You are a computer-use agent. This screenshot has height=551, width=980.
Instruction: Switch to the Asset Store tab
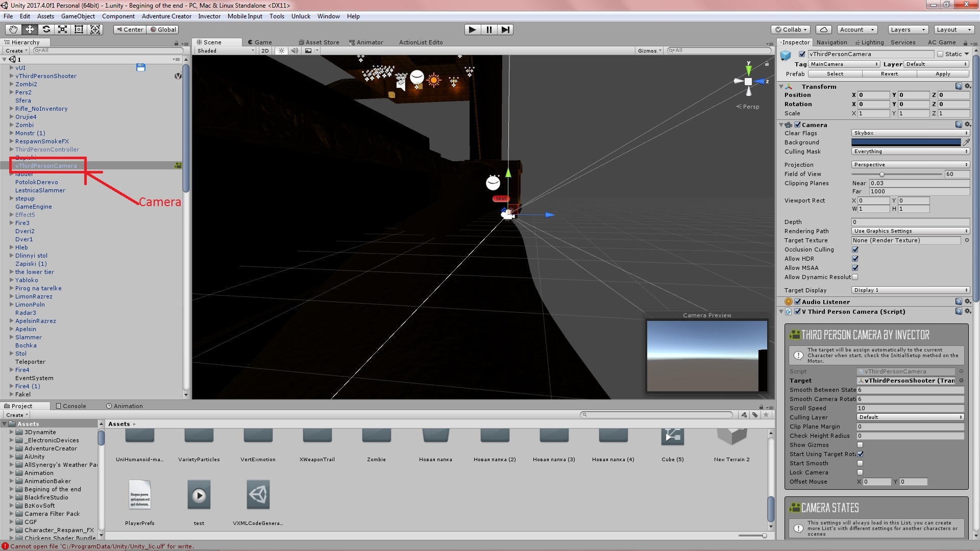coord(319,42)
